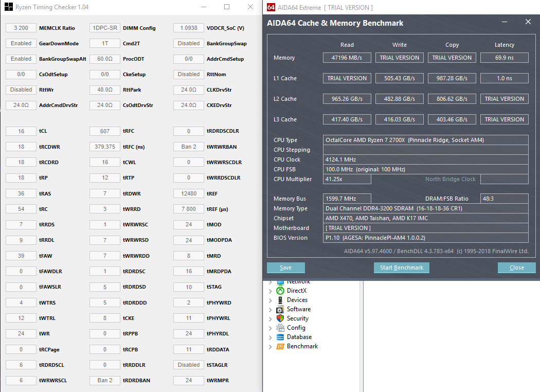Minimize the Cache & Memory Benchmark dialog
Image resolution: width=540 pixels, height=392 pixels.
click(505, 22)
